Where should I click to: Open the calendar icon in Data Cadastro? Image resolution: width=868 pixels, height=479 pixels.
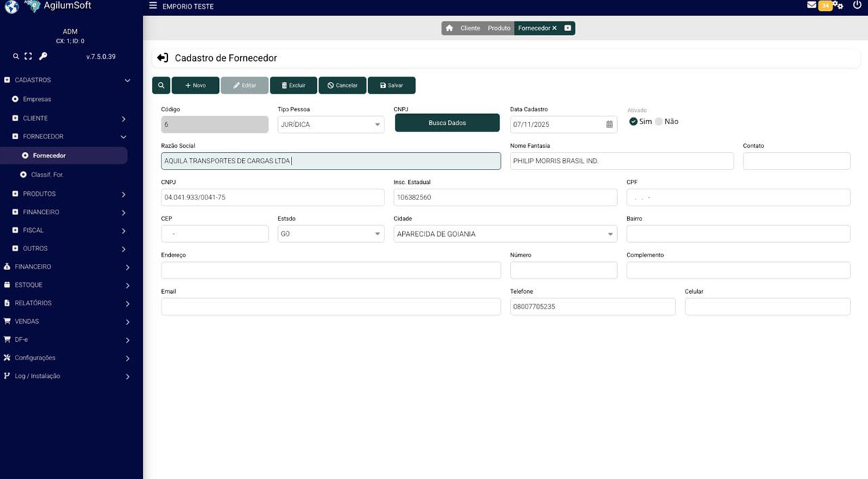click(609, 124)
